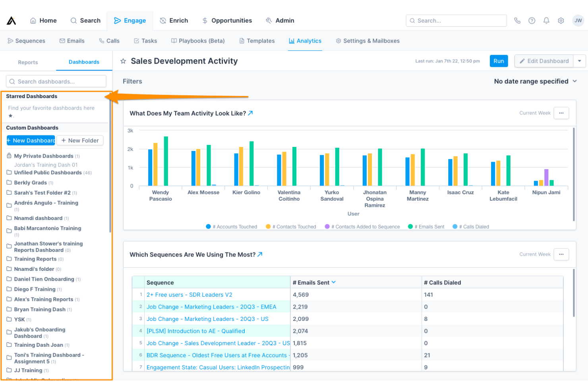Open the Search nav item
This screenshot has height=392, width=588.
(x=85, y=21)
